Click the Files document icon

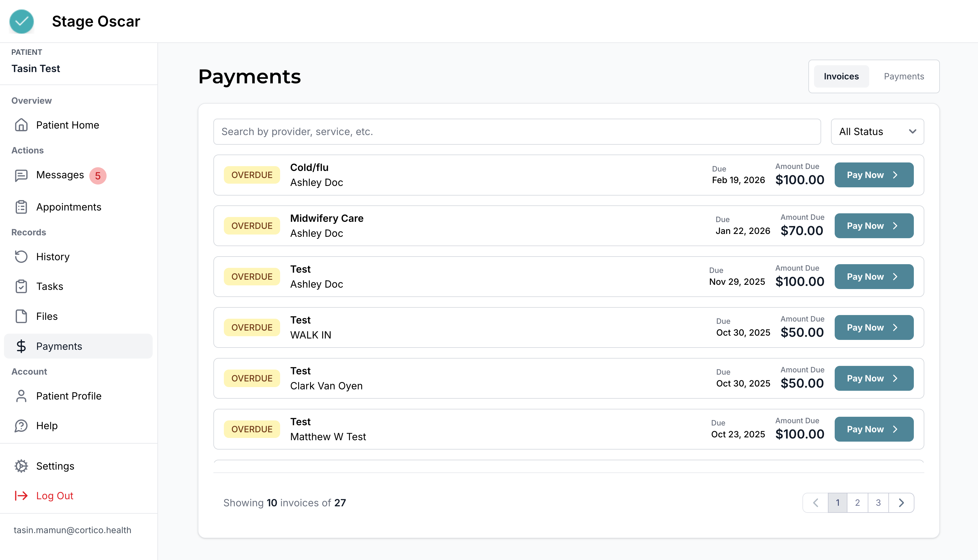coord(21,316)
